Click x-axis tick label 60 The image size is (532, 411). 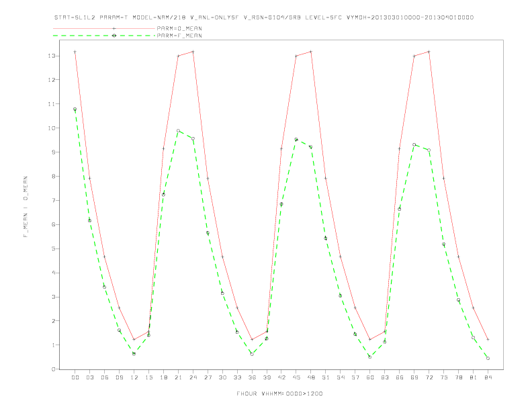[x=370, y=377]
